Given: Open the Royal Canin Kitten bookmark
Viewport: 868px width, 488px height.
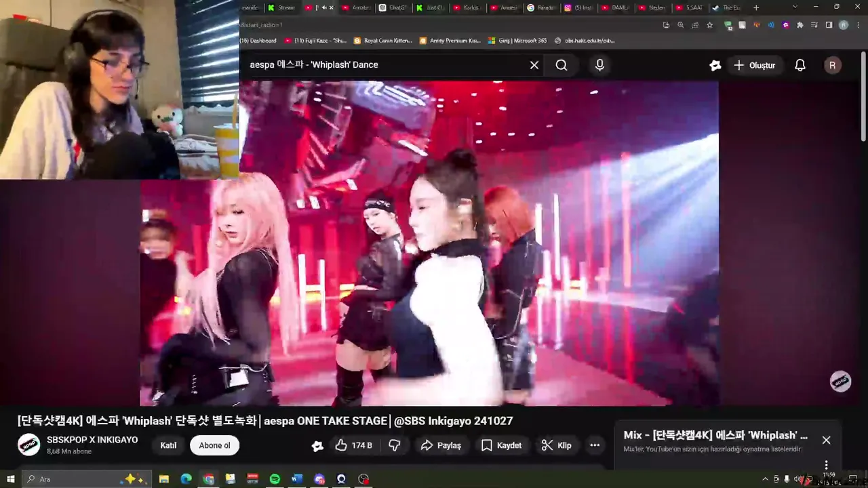Looking at the screenshot, I should coord(383,41).
